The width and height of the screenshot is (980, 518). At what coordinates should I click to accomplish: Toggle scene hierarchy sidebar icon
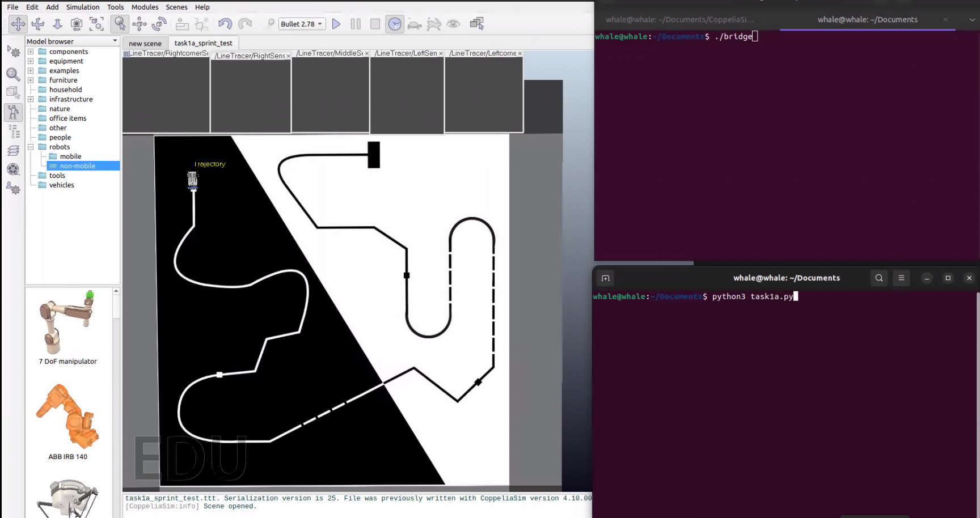(x=13, y=131)
